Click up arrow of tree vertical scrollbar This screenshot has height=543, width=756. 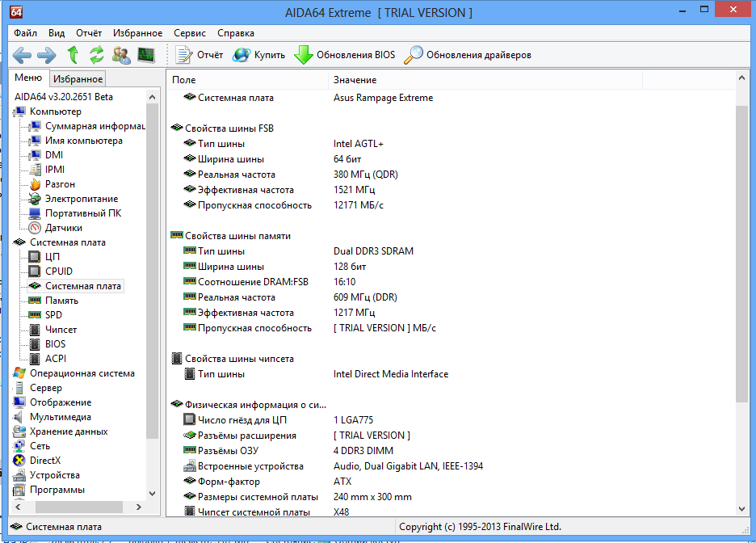[x=153, y=97]
